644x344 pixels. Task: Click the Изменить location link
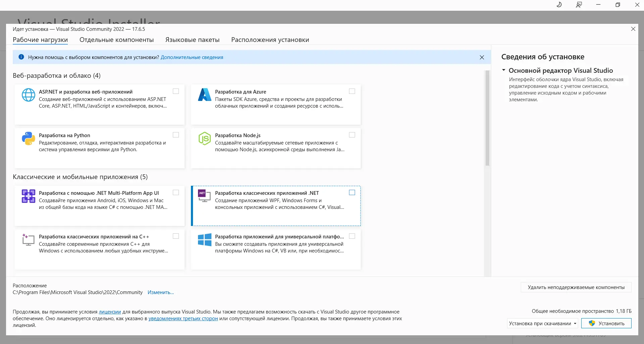point(160,292)
